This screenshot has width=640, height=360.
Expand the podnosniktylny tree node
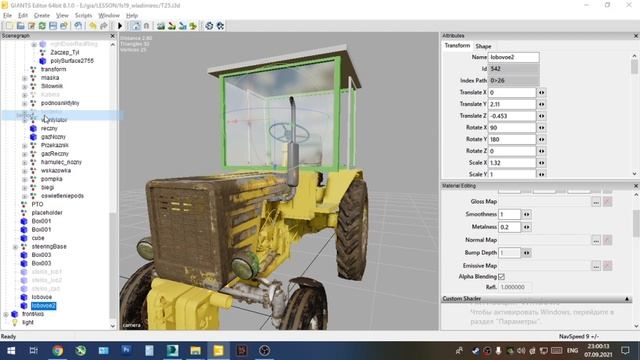point(24,103)
